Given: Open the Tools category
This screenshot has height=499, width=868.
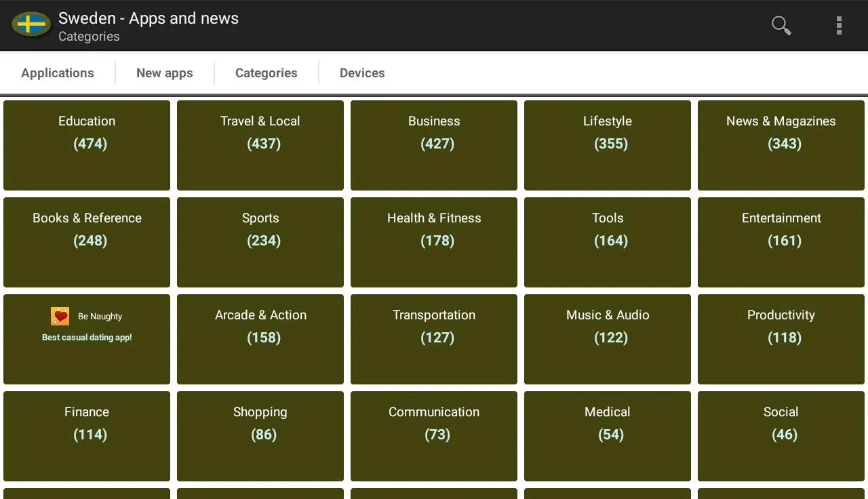Looking at the screenshot, I should click(x=608, y=242).
